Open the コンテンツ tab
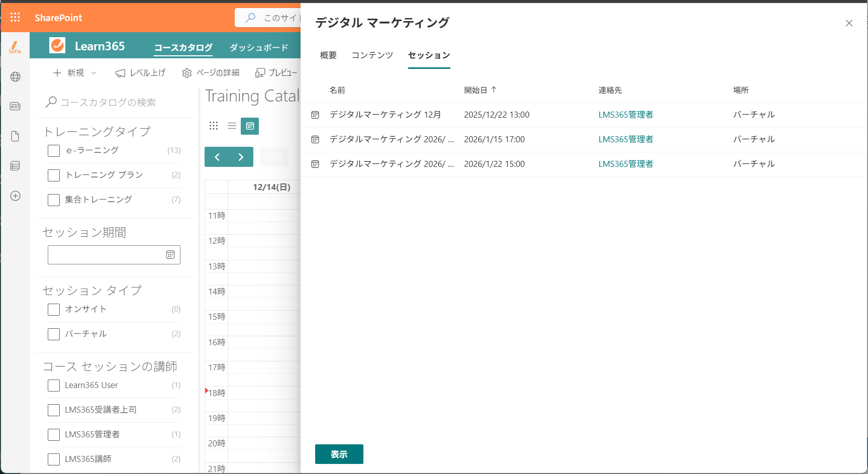This screenshot has width=868, height=474. (x=372, y=55)
